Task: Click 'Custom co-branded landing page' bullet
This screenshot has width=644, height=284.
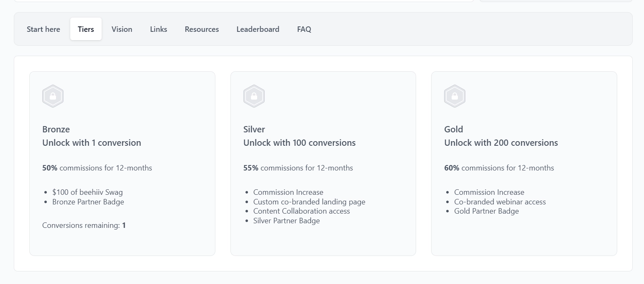Action: click(x=309, y=202)
